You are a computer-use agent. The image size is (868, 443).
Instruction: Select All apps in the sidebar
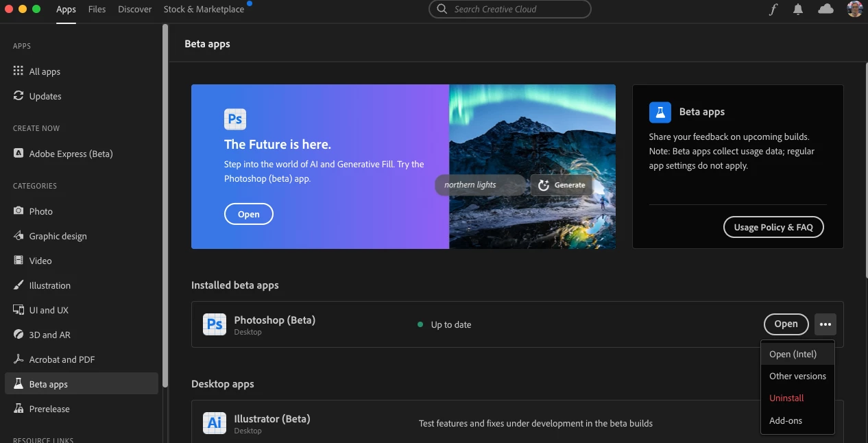[82, 71]
